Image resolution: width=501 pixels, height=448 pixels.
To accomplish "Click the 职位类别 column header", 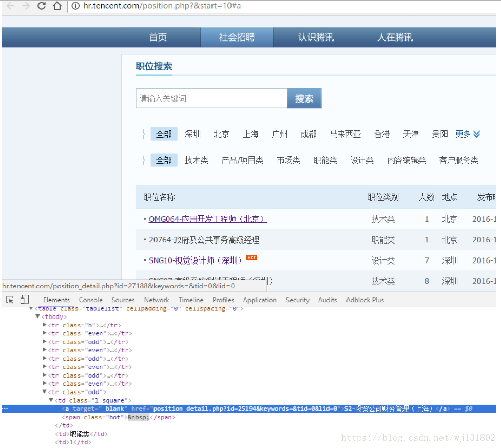I will pyautogui.click(x=383, y=197).
